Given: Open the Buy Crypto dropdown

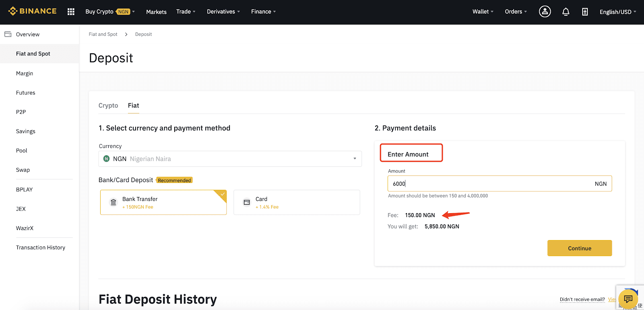Looking at the screenshot, I should point(110,12).
